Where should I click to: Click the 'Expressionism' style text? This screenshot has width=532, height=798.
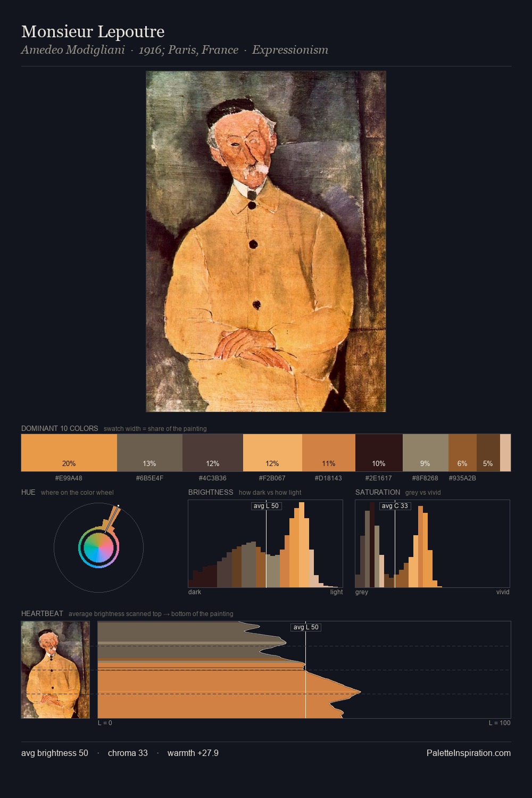point(290,50)
